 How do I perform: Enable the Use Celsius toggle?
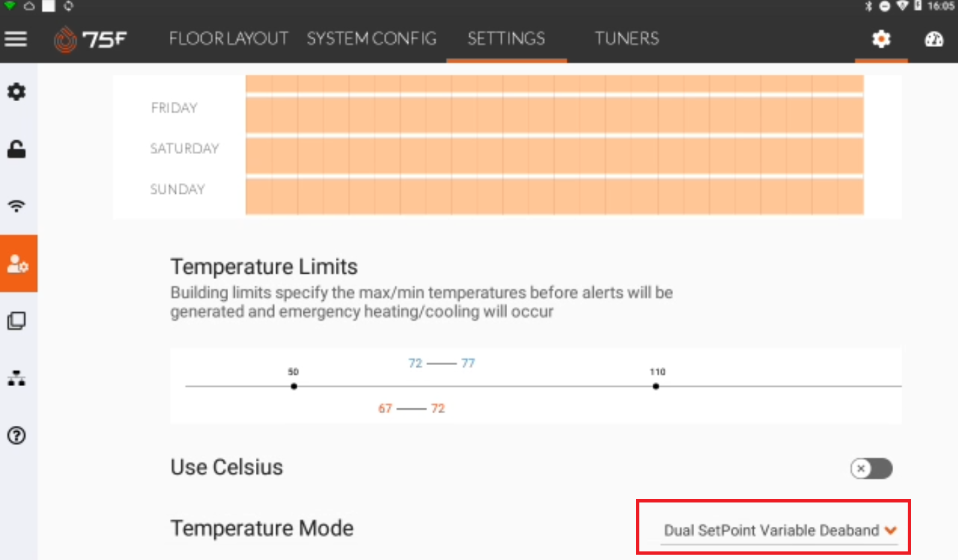point(871,469)
